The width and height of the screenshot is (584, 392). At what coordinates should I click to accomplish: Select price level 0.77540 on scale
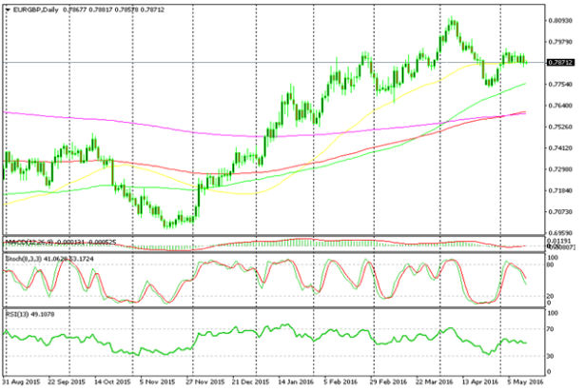[x=560, y=85]
